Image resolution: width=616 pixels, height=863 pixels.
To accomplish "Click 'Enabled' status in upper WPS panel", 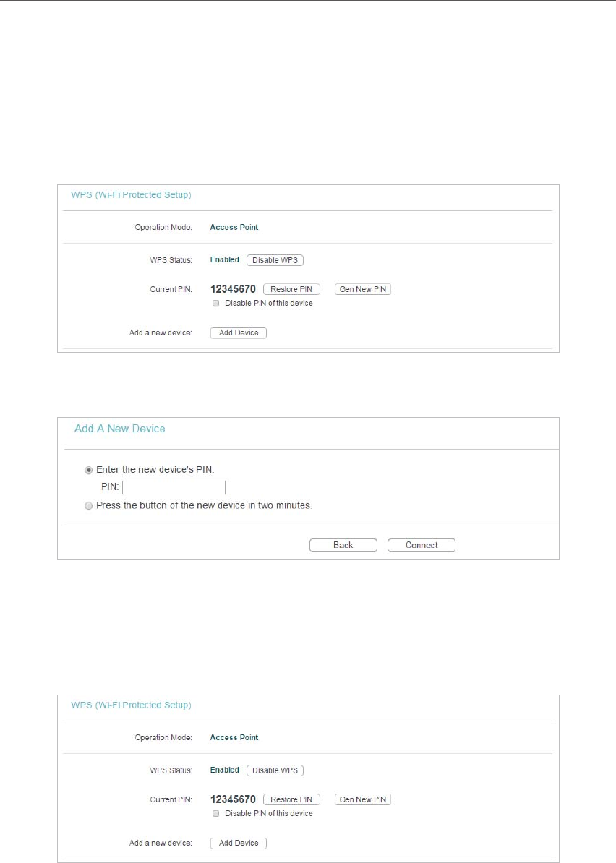I will [x=225, y=259].
